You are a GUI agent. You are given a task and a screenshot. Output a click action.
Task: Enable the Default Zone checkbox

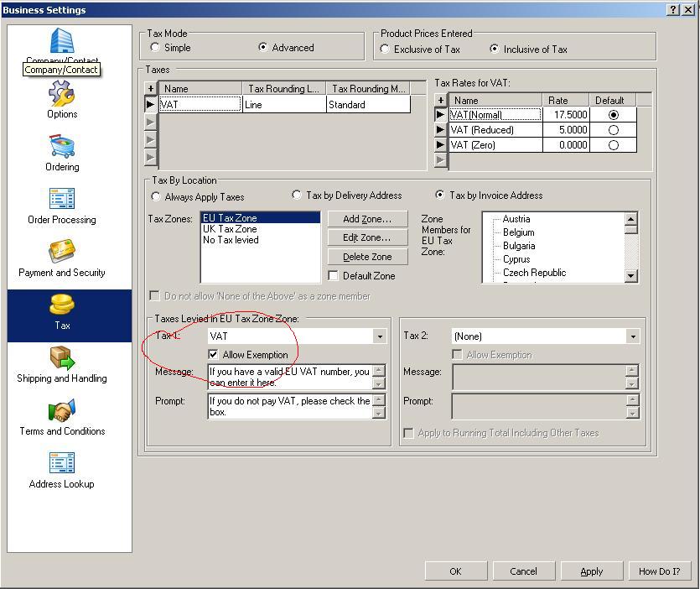pos(333,276)
